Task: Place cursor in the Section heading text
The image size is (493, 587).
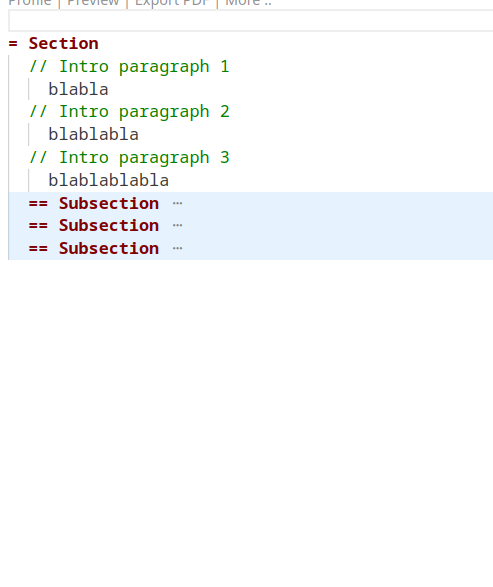Action: (x=64, y=43)
